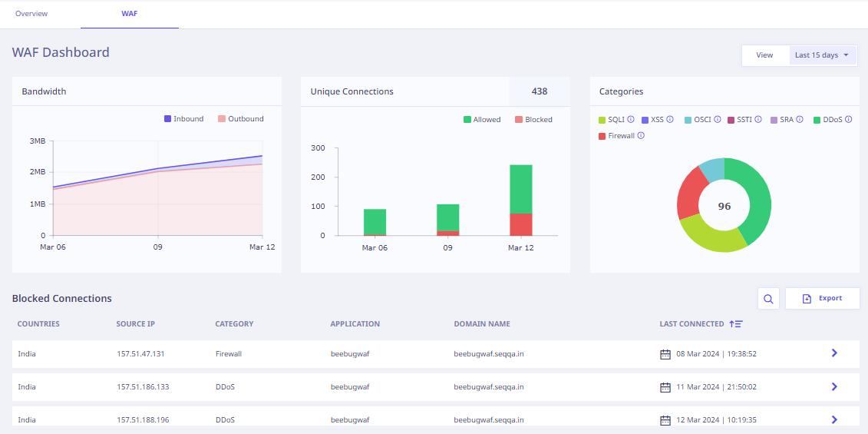868x434 pixels.
Task: Click the Export button
Action: click(823, 298)
